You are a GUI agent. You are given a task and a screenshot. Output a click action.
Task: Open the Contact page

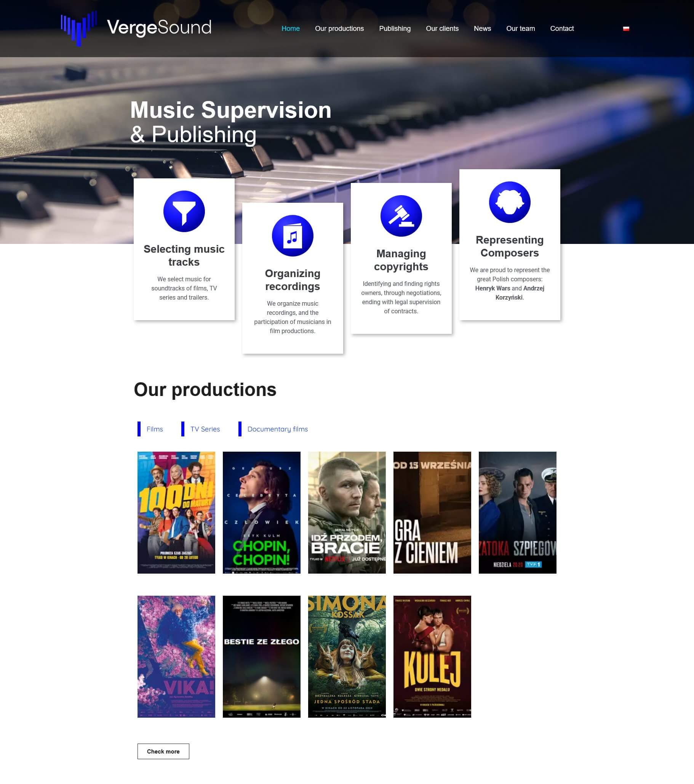562,28
